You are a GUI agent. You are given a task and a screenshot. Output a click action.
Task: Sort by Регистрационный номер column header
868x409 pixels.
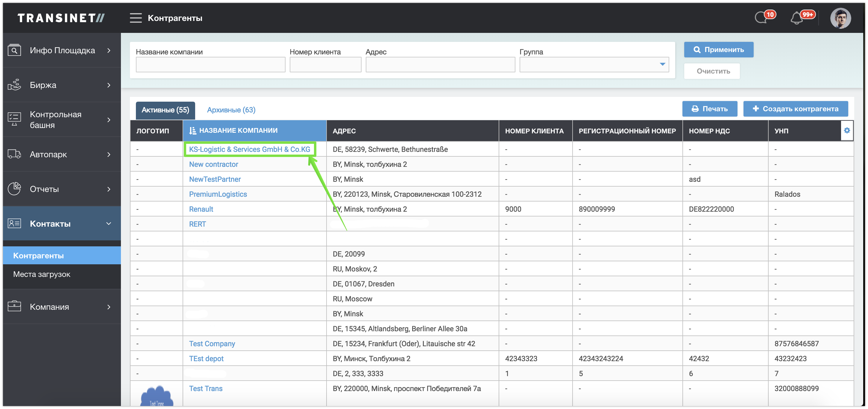(627, 131)
